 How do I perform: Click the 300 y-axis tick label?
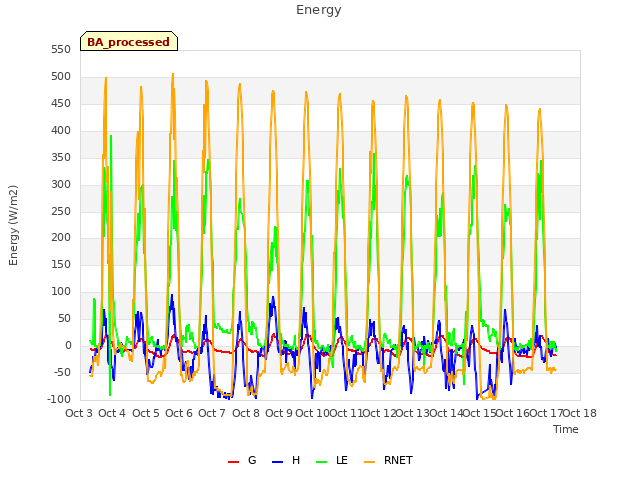[61, 184]
